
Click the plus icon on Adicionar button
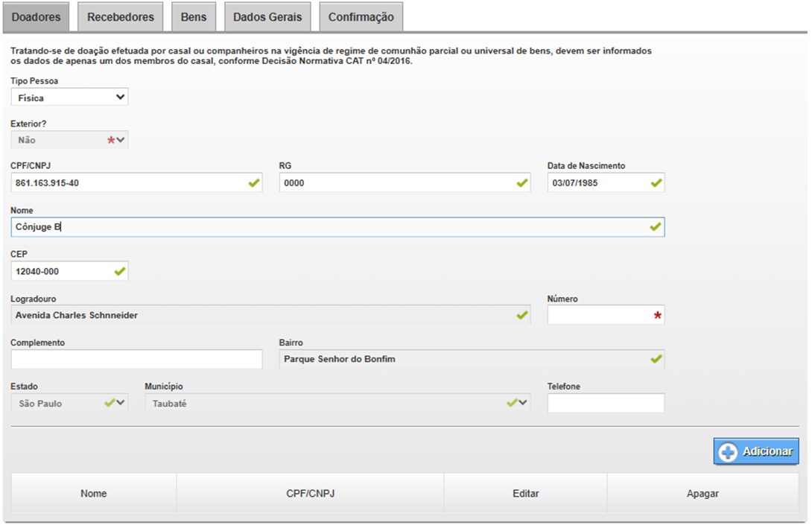[728, 452]
